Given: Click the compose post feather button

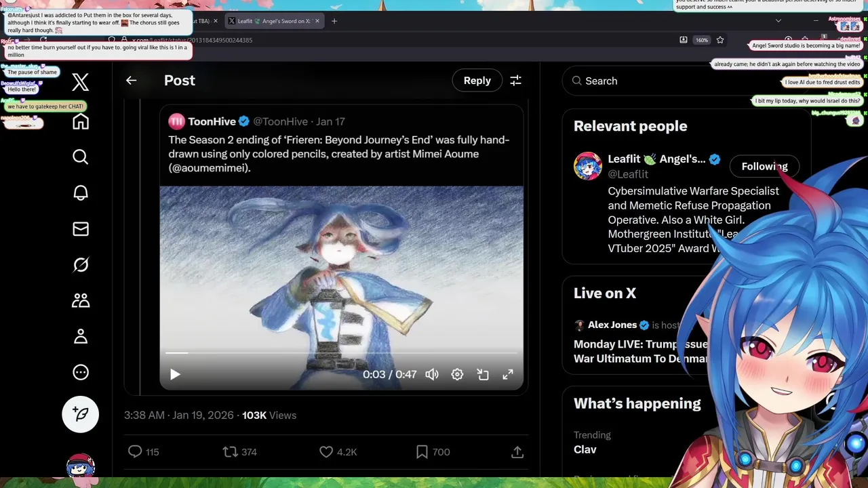Looking at the screenshot, I should tap(80, 414).
